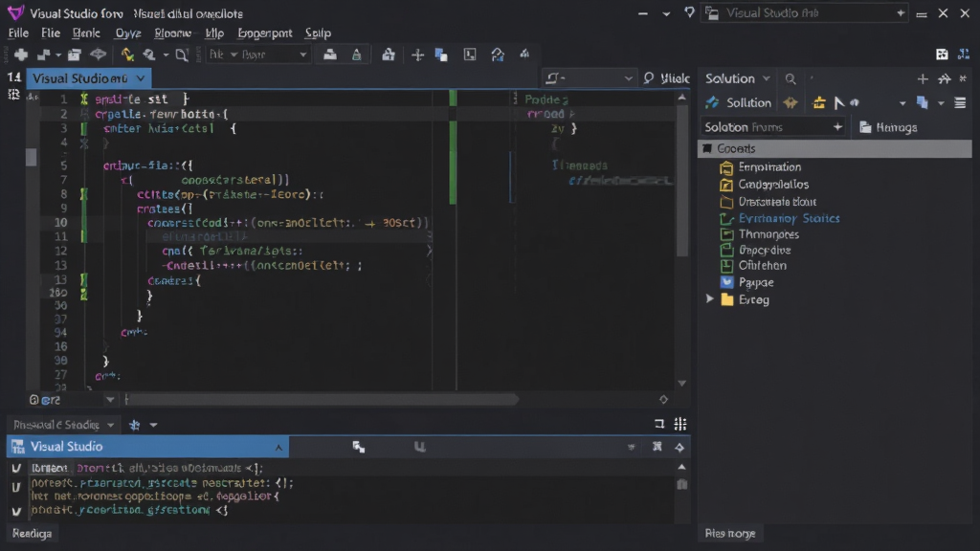
Task: Click the magnifier document icon in main toolbar
Action: 182,55
